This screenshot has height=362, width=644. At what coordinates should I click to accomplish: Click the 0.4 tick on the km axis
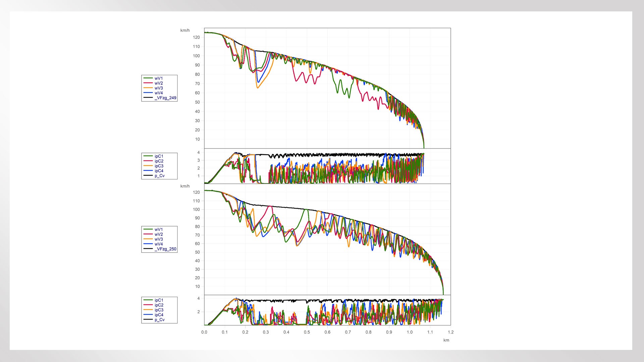tap(286, 332)
